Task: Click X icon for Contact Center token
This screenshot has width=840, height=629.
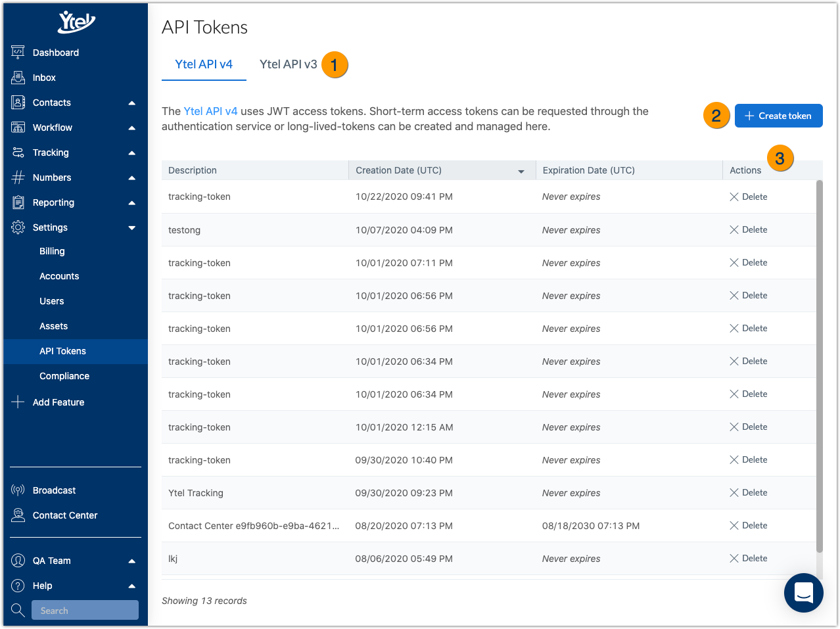Action: (x=734, y=526)
